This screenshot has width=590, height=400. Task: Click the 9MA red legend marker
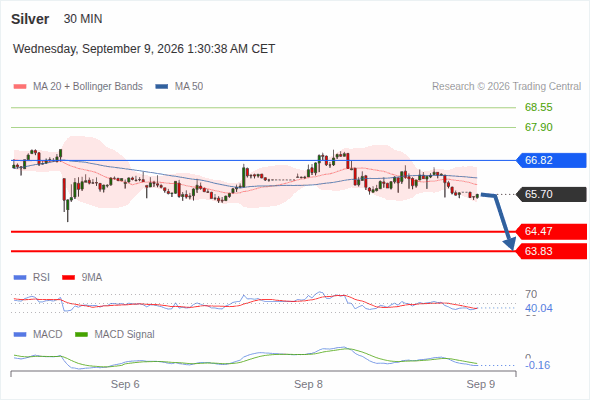point(68,278)
